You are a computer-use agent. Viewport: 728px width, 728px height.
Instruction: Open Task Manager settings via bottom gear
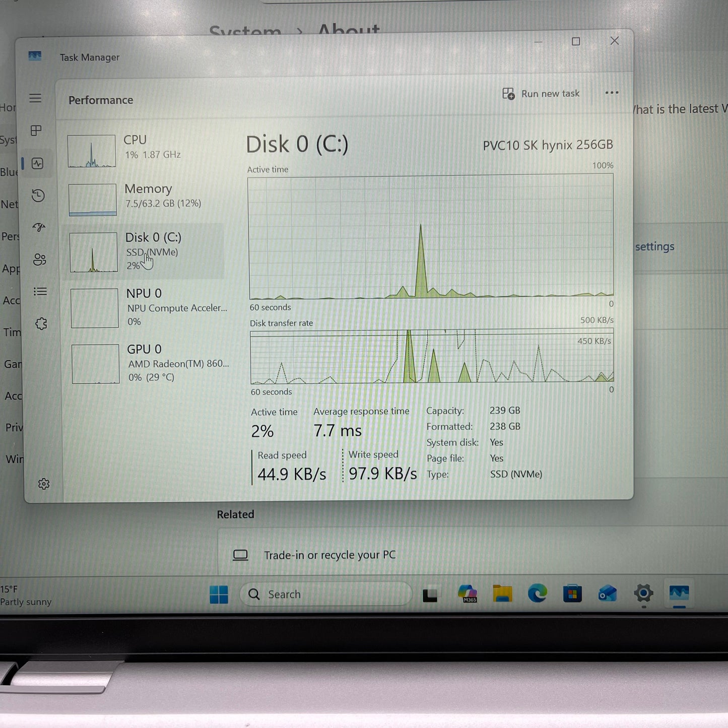(44, 484)
